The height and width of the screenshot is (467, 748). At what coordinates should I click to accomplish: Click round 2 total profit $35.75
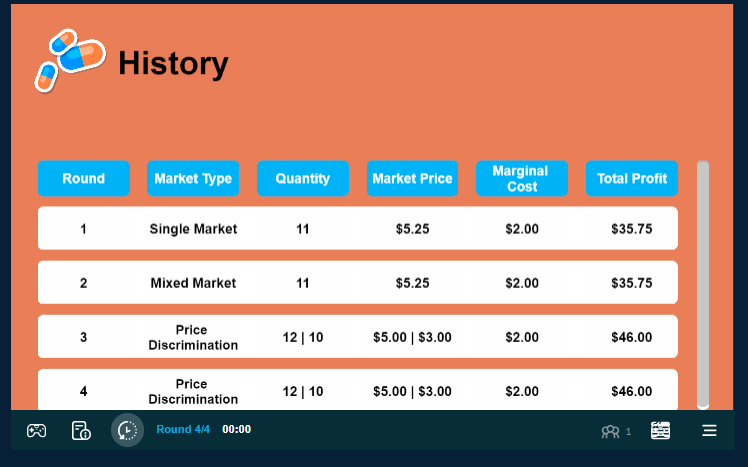click(632, 283)
